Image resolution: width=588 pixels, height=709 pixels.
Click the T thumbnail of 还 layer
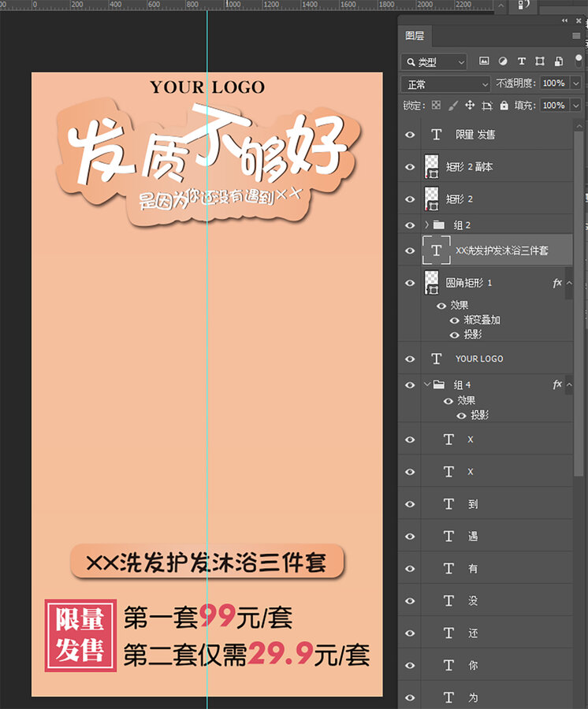448,633
